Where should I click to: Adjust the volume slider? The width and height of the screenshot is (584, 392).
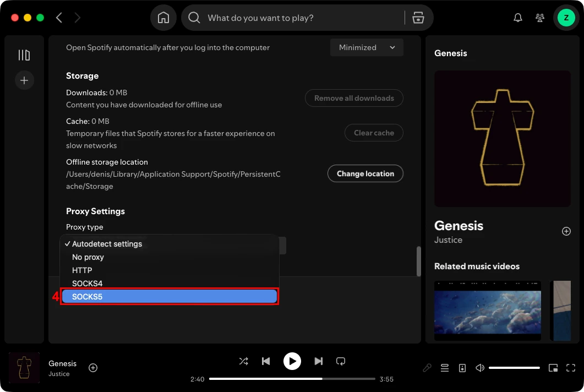pos(514,368)
